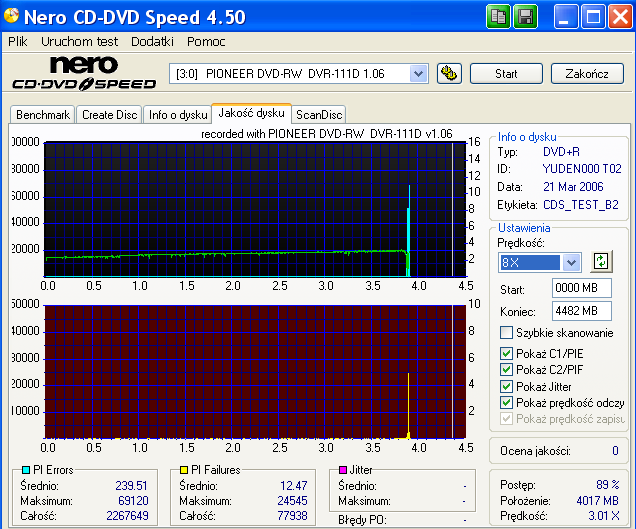Click the PI Errors Maksimum value 69120

tap(133, 501)
